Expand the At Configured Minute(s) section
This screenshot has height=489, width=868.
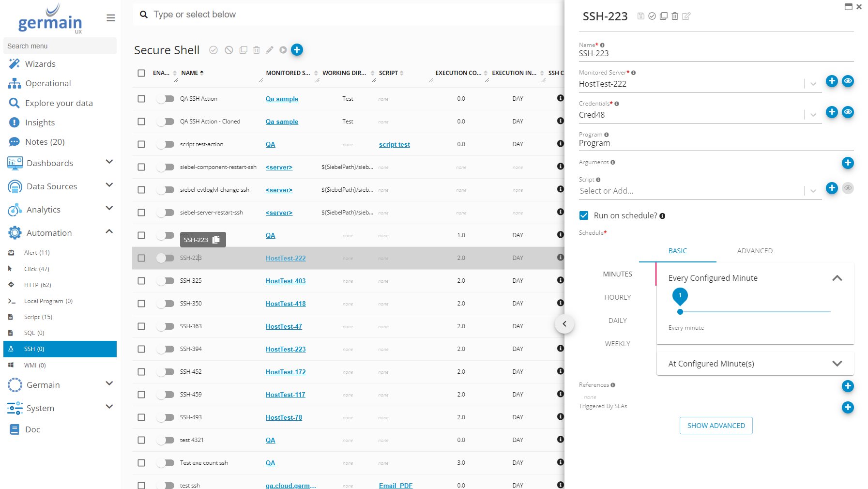click(837, 364)
